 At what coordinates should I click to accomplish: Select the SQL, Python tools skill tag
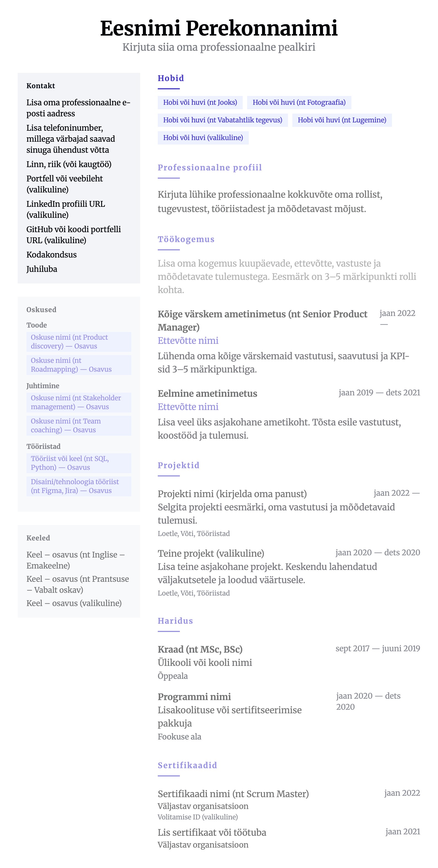[79, 463]
